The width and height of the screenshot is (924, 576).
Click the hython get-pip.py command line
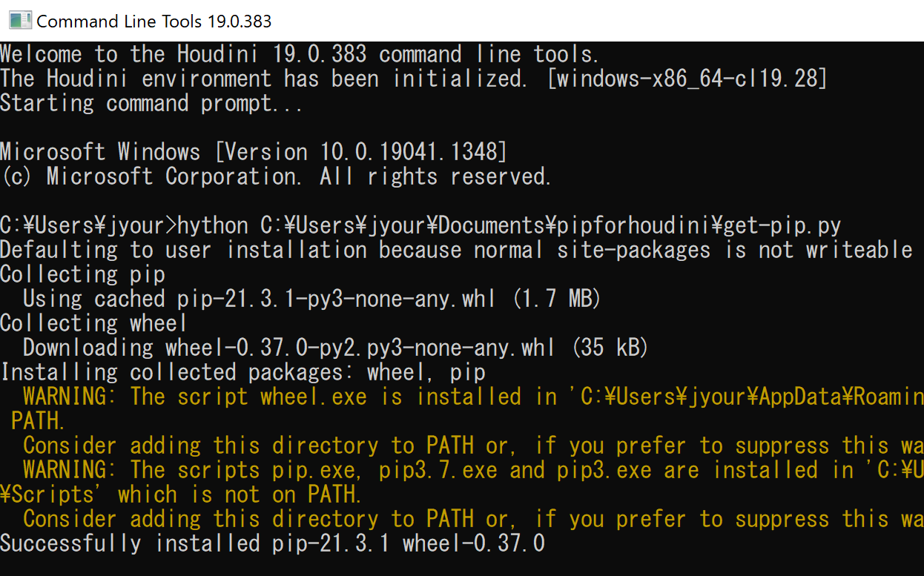(x=420, y=225)
